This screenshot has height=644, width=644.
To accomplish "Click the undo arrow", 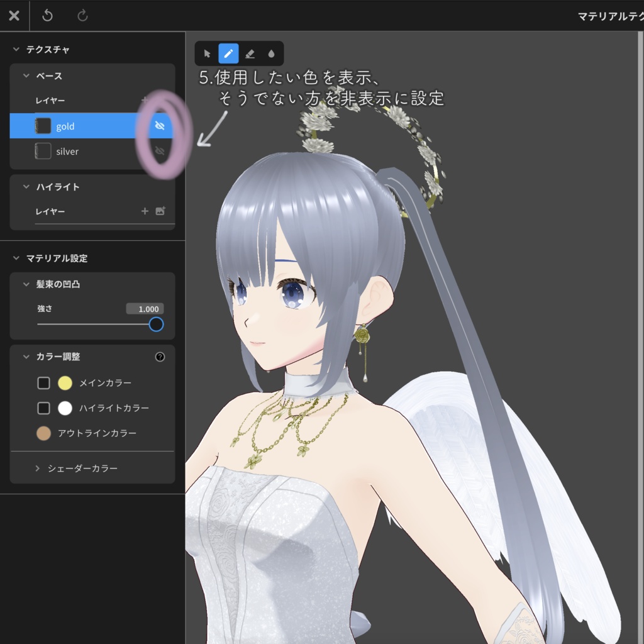I will click(x=47, y=16).
